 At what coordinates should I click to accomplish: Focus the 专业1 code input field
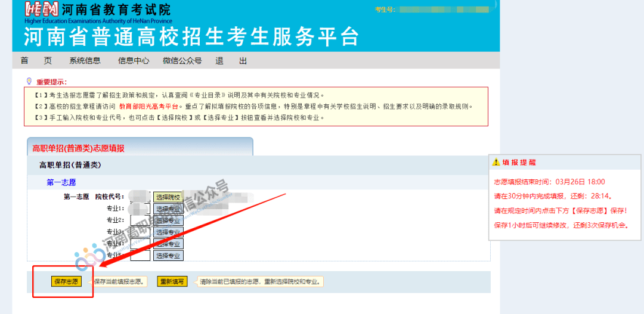(x=140, y=209)
